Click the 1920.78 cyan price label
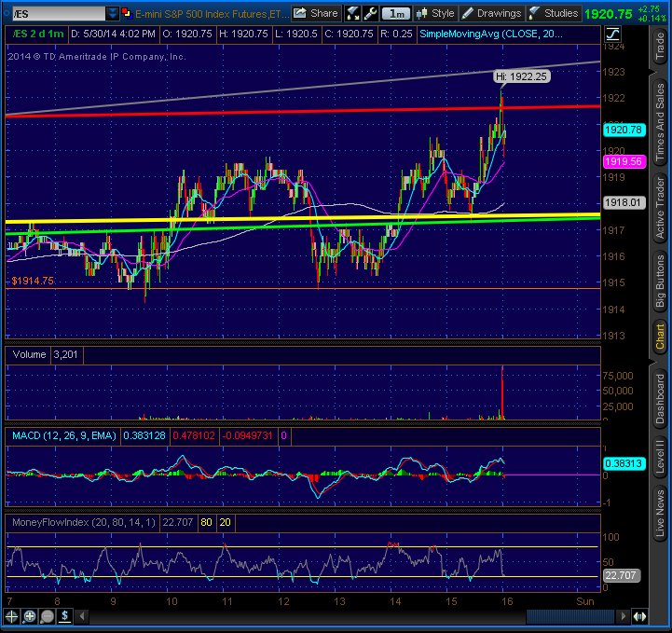The width and height of the screenshot is (672, 633). 624,130
